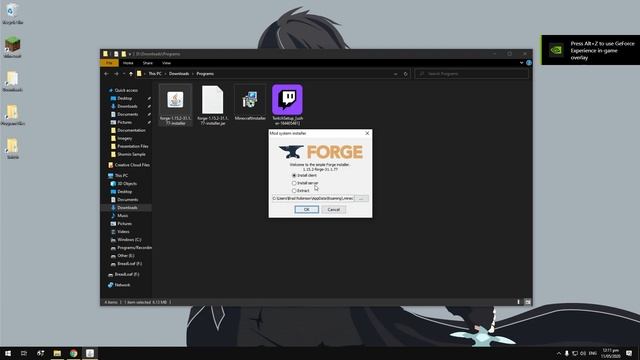
Task: Select the Install server radio button
Action: (294, 183)
